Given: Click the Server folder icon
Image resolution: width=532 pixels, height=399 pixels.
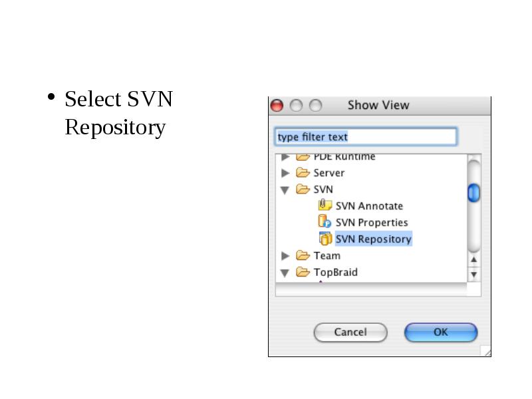Looking at the screenshot, I should tap(303, 172).
